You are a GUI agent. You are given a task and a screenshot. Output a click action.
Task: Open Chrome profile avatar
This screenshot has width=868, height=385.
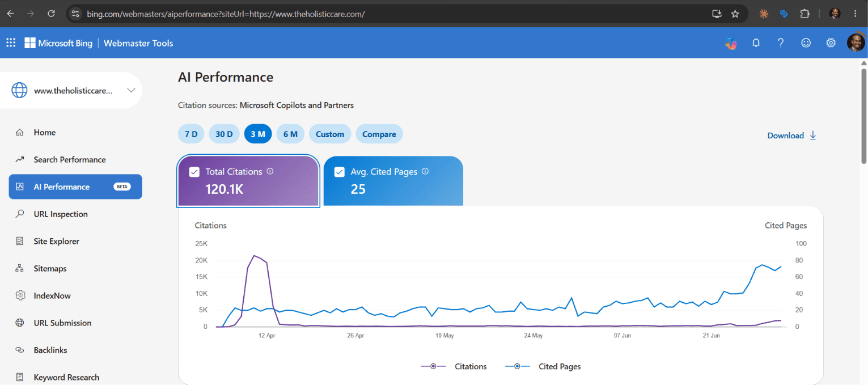(x=835, y=14)
